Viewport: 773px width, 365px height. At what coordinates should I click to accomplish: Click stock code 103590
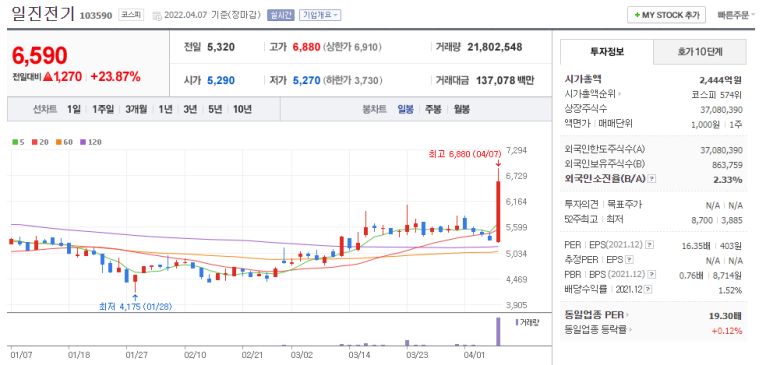(97, 15)
